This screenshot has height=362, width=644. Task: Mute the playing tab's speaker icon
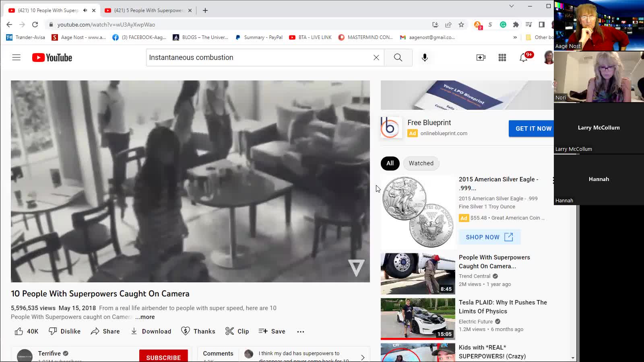coord(85,10)
